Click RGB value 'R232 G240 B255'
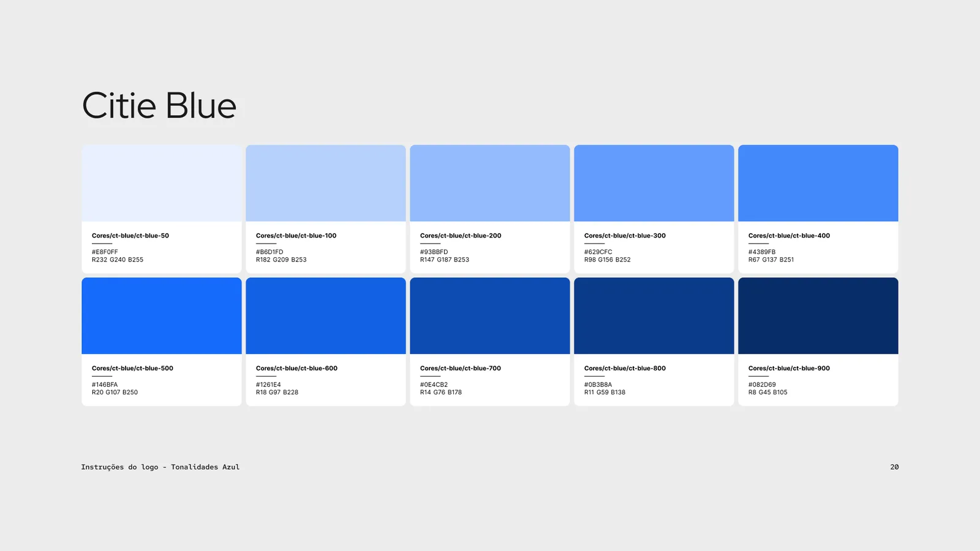 [118, 260]
